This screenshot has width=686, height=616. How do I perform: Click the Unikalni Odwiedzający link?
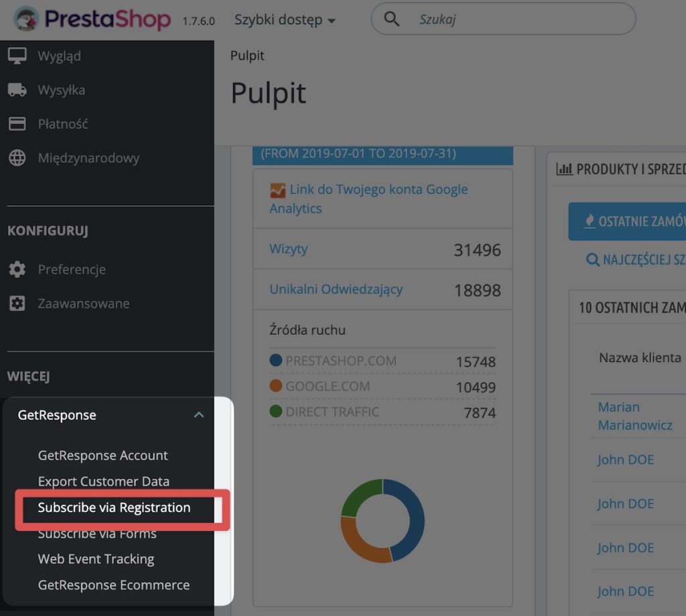tap(336, 289)
